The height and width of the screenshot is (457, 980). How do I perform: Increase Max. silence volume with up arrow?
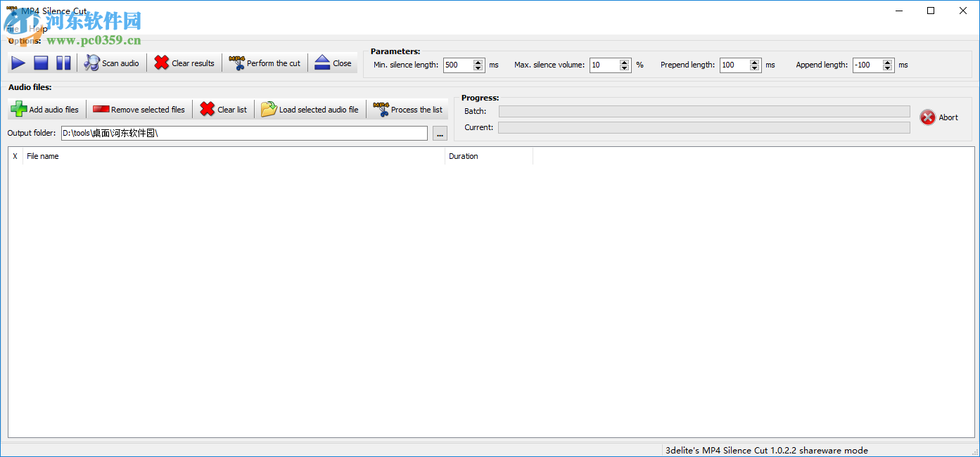pos(625,62)
